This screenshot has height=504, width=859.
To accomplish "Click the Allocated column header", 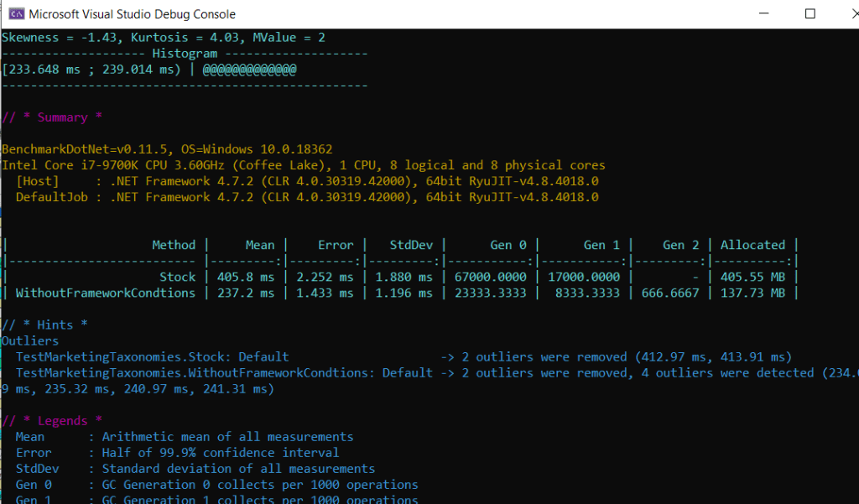I will coord(752,245).
